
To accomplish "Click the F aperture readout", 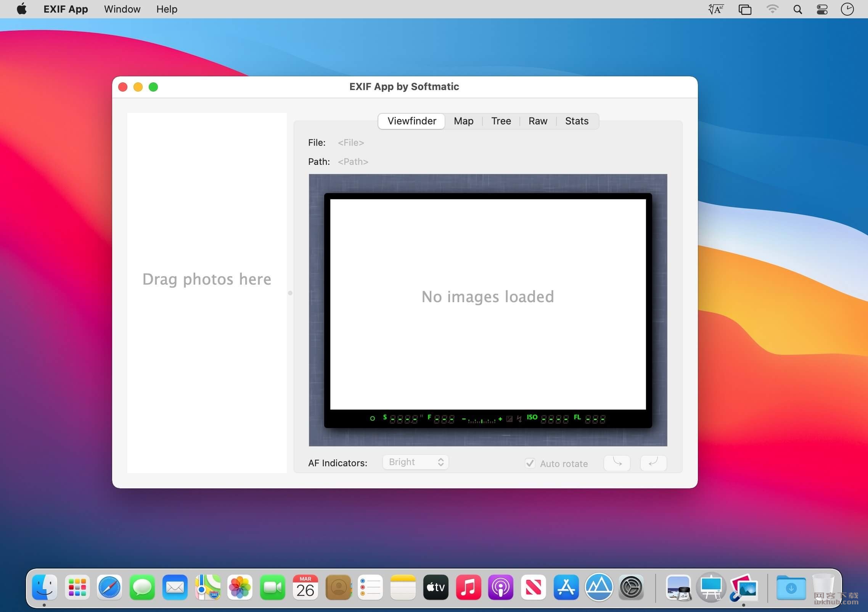I will pyautogui.click(x=441, y=419).
